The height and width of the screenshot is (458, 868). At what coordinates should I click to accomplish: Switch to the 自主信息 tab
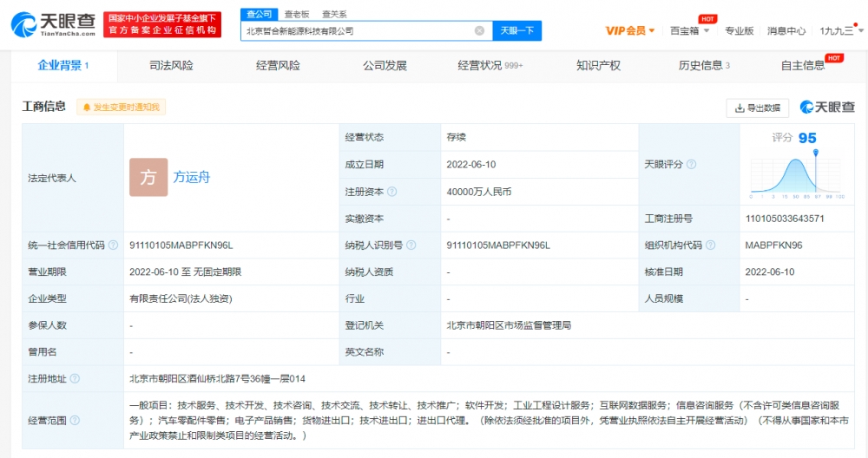pos(803,66)
